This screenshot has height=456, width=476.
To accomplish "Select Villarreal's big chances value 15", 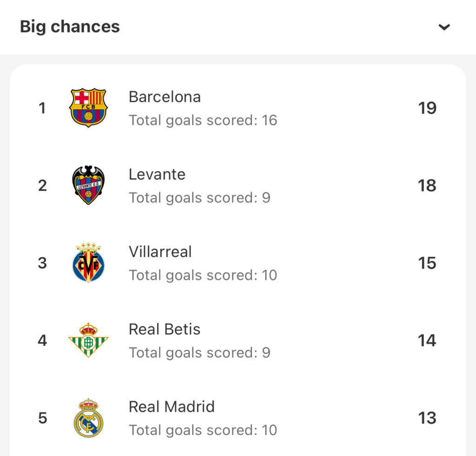I will click(427, 263).
